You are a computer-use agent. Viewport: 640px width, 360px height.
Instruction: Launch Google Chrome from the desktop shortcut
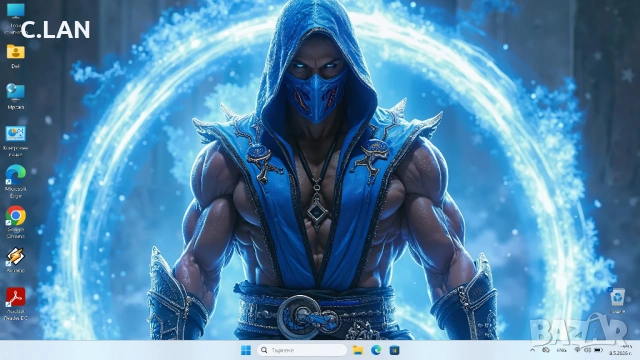(16, 222)
